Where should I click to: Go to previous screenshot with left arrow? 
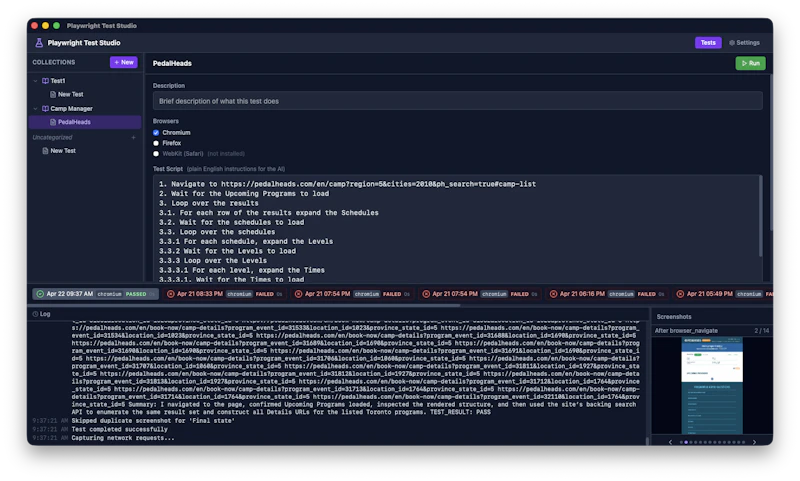670,442
